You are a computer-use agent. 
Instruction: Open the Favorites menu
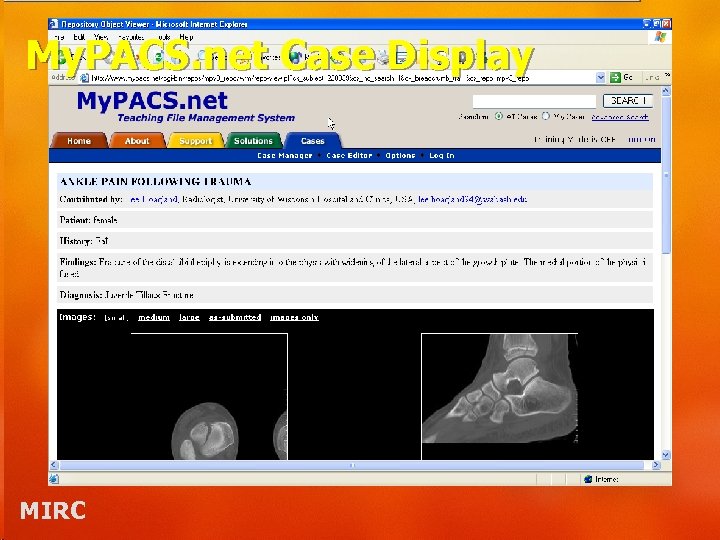coord(131,37)
